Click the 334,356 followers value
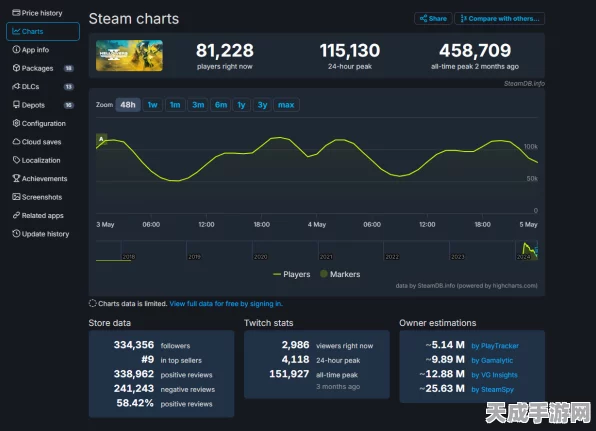Screen dimensions: 596x431 134,345
